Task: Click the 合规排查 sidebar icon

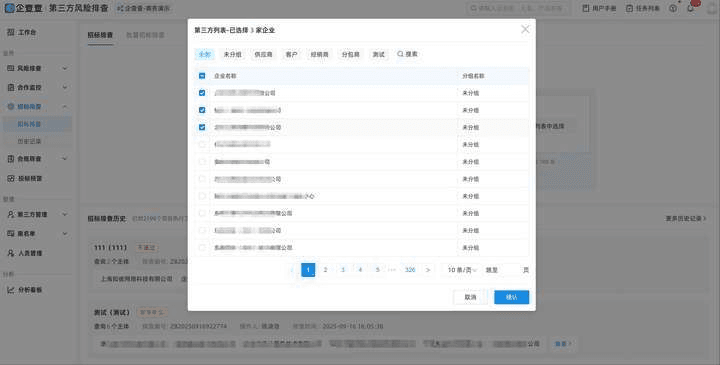Action: 11,159
